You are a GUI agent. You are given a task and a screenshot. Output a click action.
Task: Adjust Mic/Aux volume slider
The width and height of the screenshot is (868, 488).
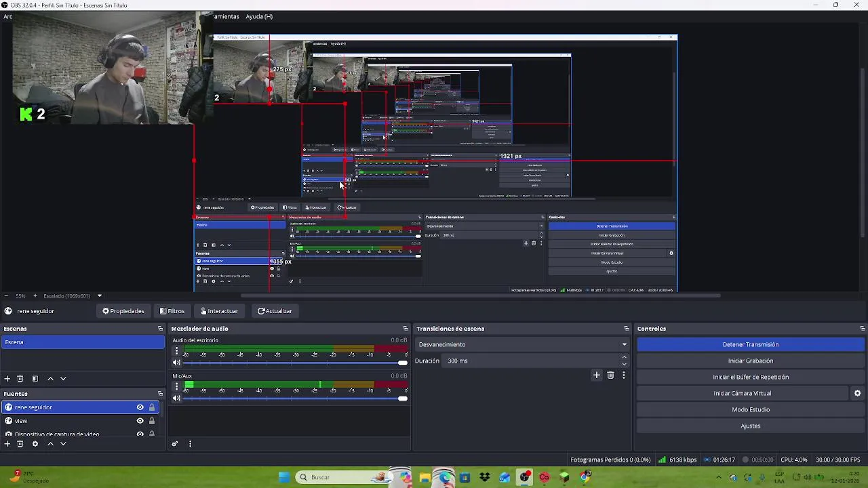296,398
